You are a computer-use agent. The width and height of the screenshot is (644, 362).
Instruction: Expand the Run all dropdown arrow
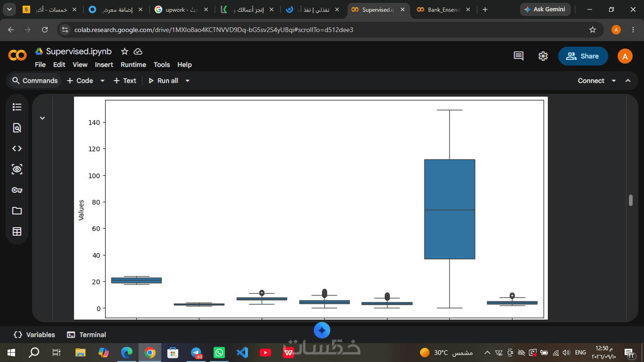[187, 81]
